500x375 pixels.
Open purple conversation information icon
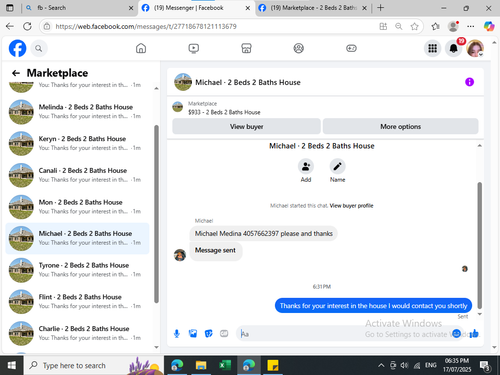point(469,82)
